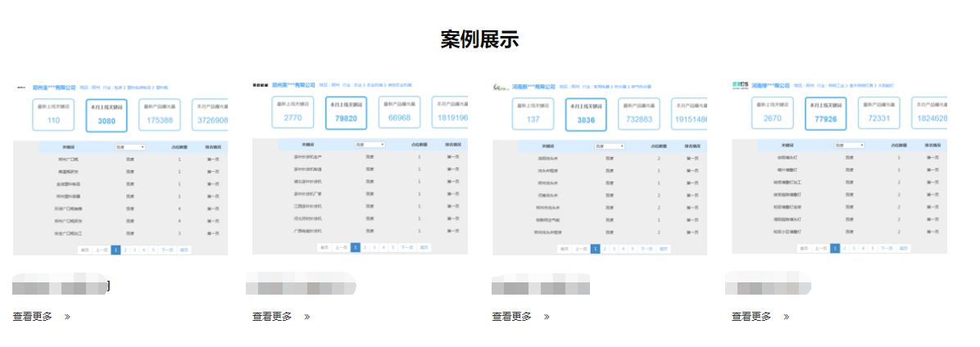The width and height of the screenshot is (980, 347).
Task: Click the » arrow under second case
Action: [306, 317]
